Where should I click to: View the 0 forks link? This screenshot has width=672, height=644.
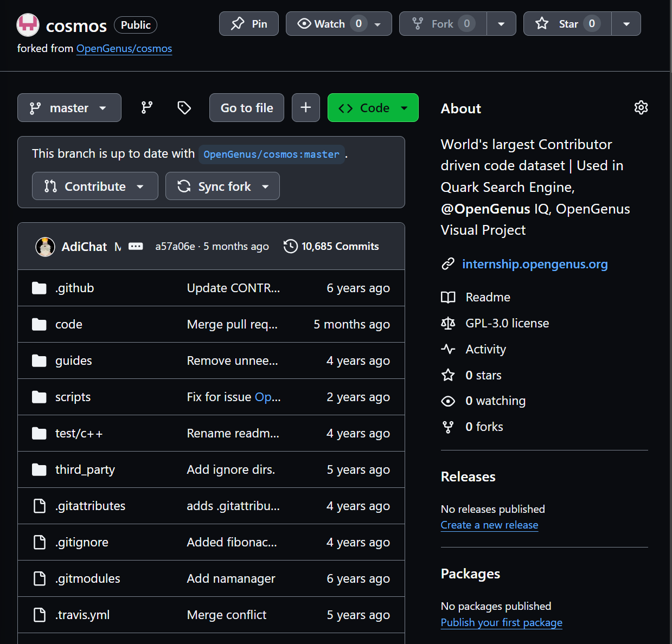pyautogui.click(x=484, y=427)
